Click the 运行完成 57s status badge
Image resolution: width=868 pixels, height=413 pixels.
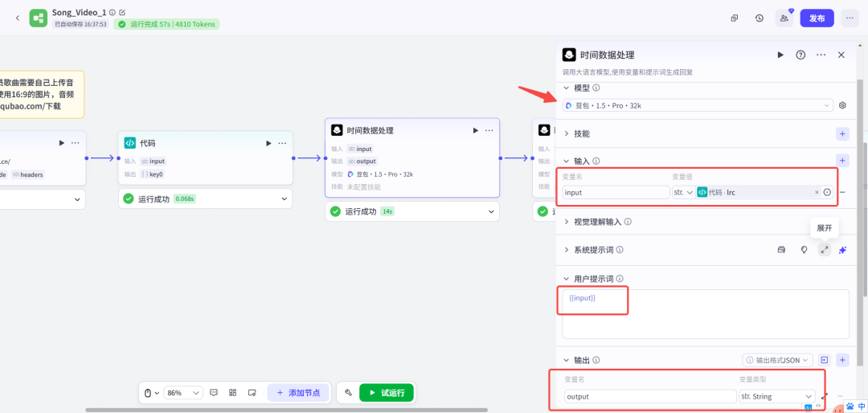(x=166, y=24)
